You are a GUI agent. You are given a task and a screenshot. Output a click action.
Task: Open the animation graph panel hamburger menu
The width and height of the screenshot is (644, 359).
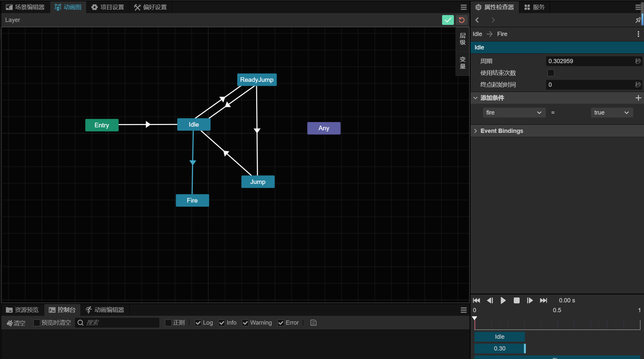pyautogui.click(x=463, y=7)
